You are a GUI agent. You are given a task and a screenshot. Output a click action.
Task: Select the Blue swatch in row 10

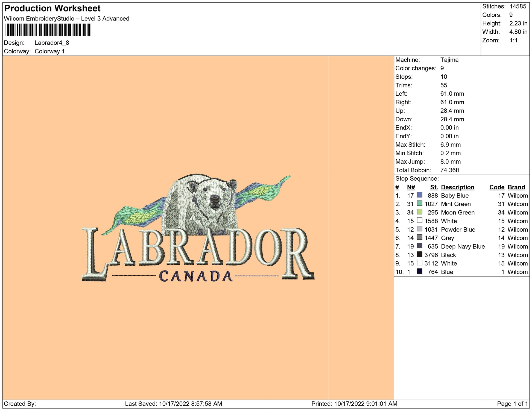point(419,271)
